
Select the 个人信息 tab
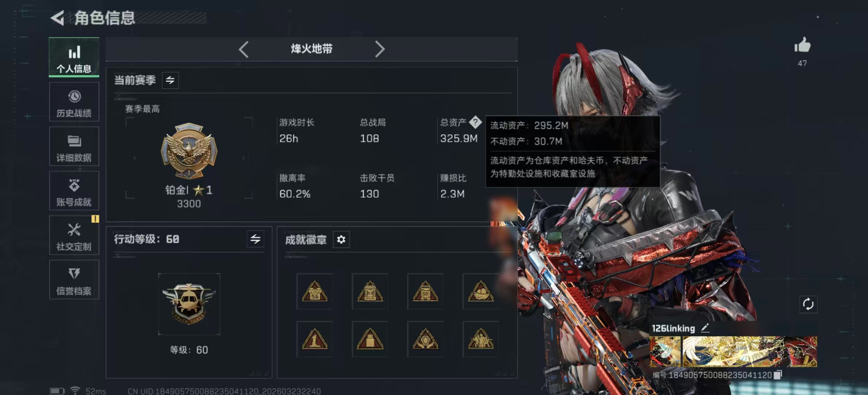[x=74, y=57]
